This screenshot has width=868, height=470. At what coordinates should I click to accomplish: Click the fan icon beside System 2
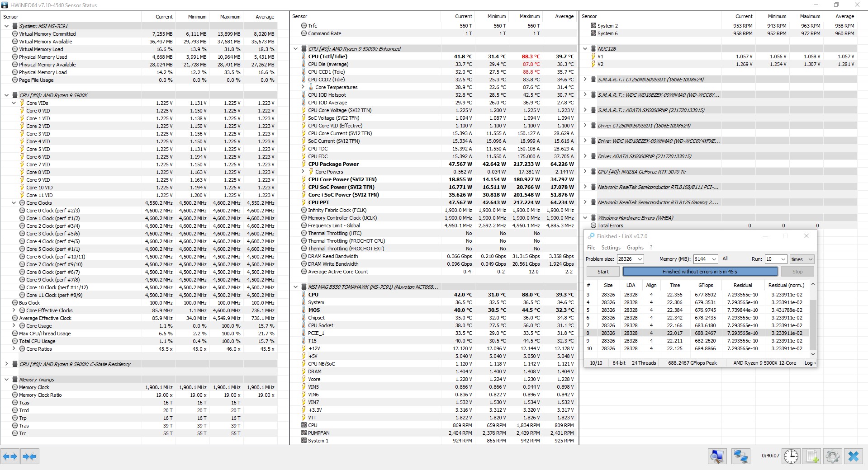[x=593, y=26]
